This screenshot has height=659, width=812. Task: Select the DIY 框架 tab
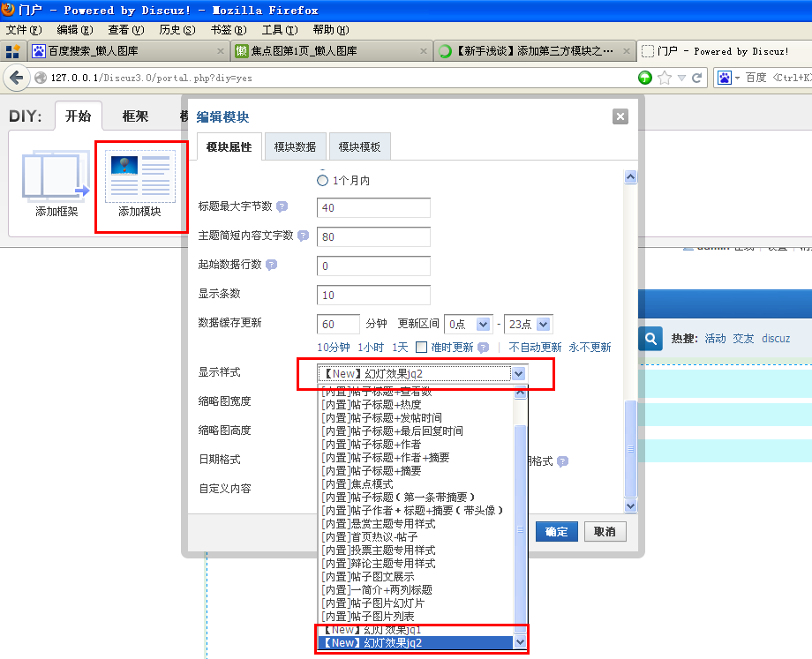click(136, 116)
